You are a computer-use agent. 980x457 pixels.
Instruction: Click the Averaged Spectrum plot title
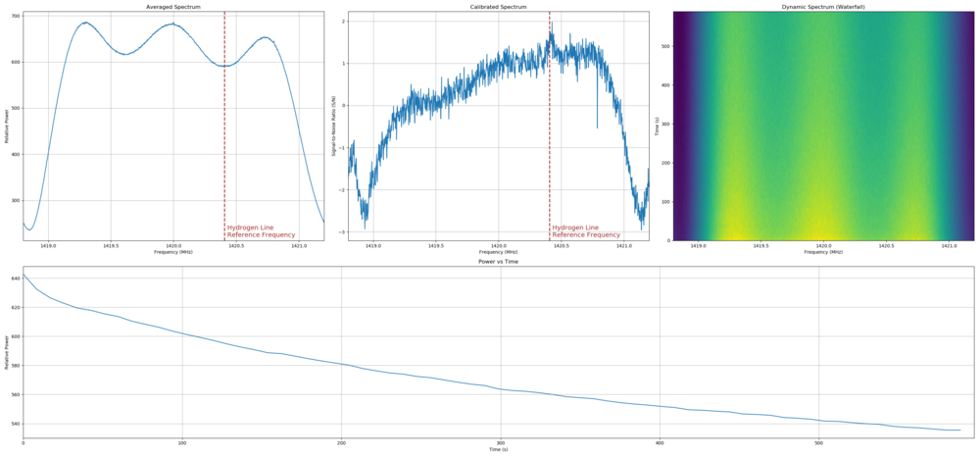[x=173, y=7]
